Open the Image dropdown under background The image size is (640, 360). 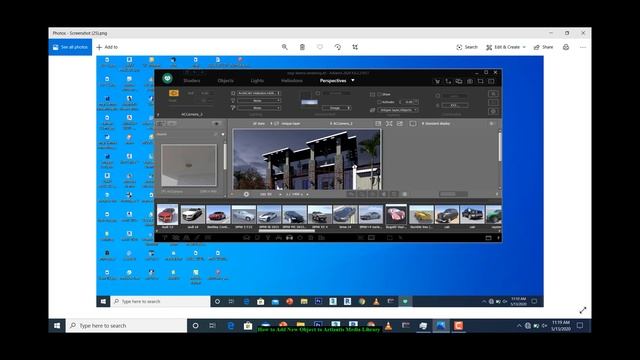coord(337,108)
